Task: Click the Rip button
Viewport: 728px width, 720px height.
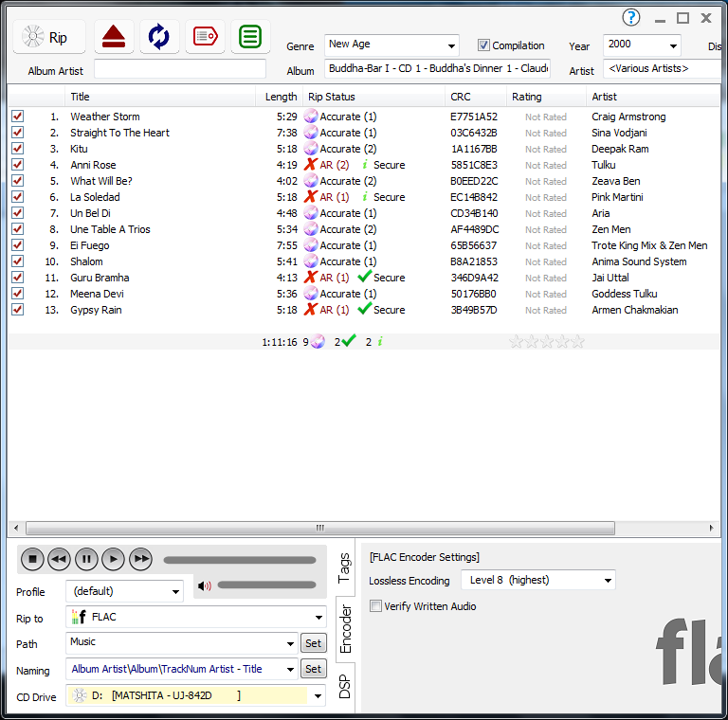Action: (48, 38)
